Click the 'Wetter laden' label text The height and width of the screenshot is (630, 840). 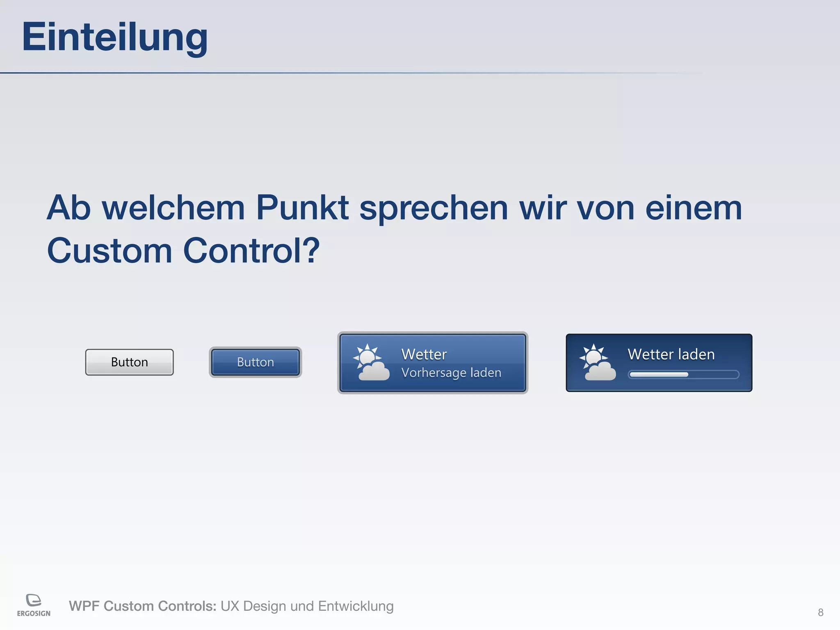(671, 354)
